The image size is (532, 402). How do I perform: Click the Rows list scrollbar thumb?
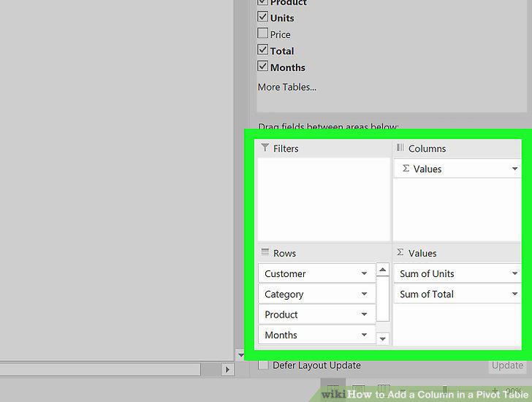pos(383,298)
